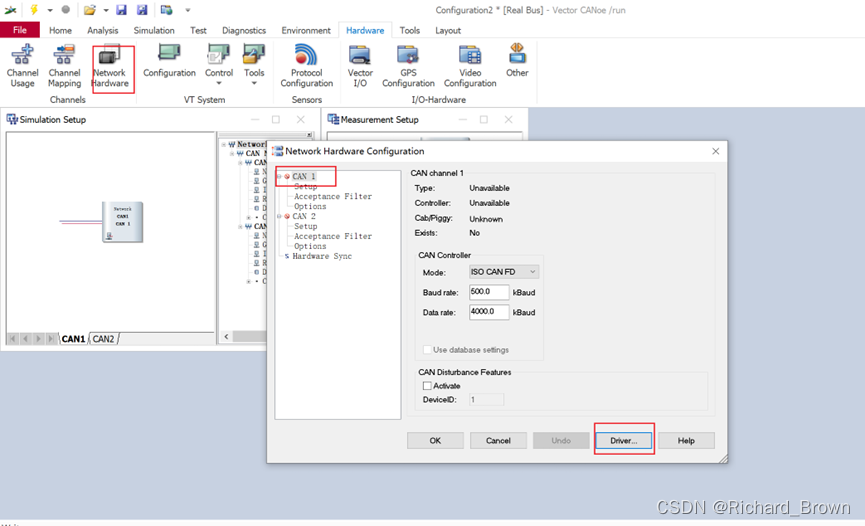Click the CANoe application logo icon

[x=10, y=10]
